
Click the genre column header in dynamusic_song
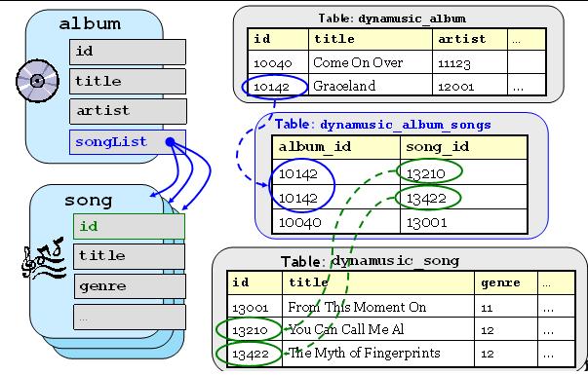[506, 282]
